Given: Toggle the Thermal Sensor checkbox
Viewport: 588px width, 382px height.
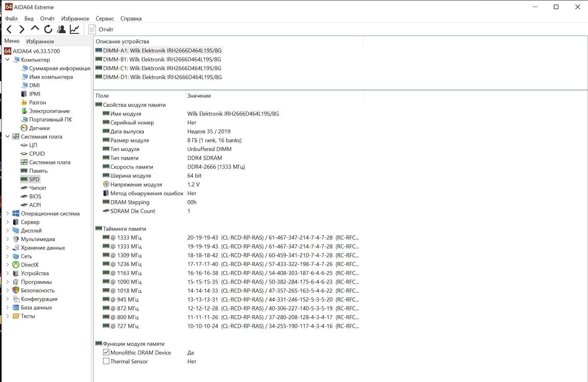Looking at the screenshot, I should [x=106, y=361].
